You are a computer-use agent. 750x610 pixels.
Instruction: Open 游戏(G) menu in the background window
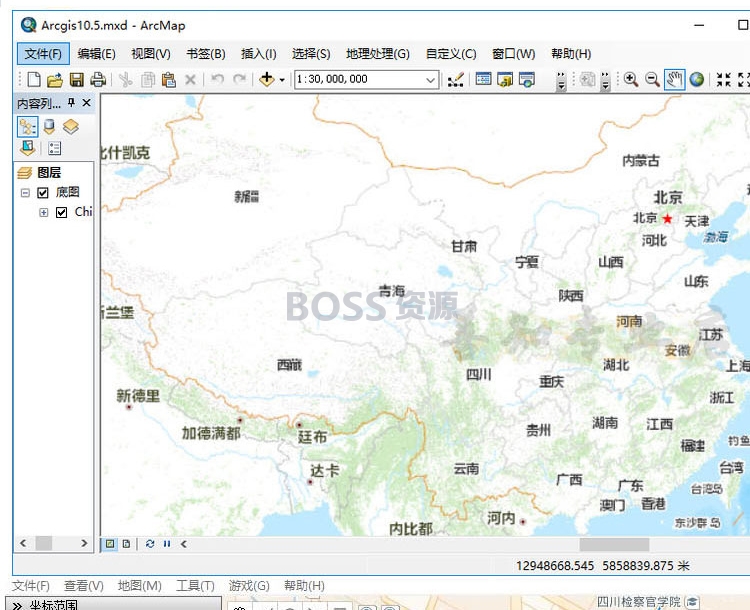tap(249, 585)
